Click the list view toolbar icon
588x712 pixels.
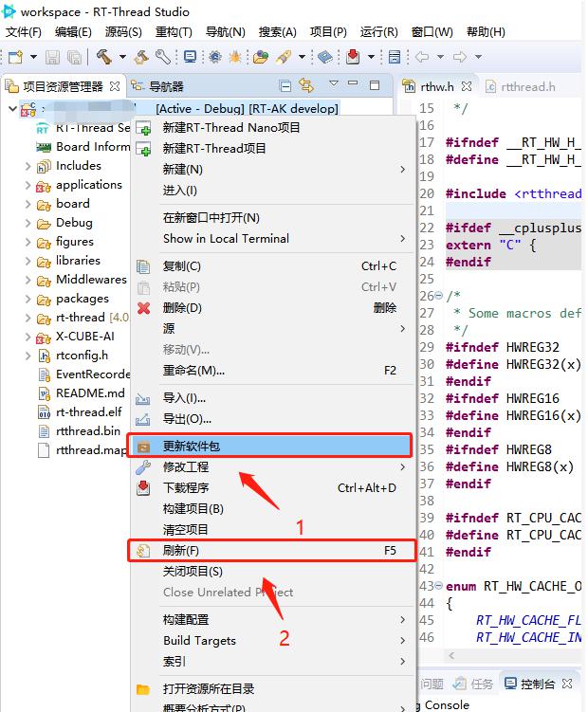click(395, 57)
